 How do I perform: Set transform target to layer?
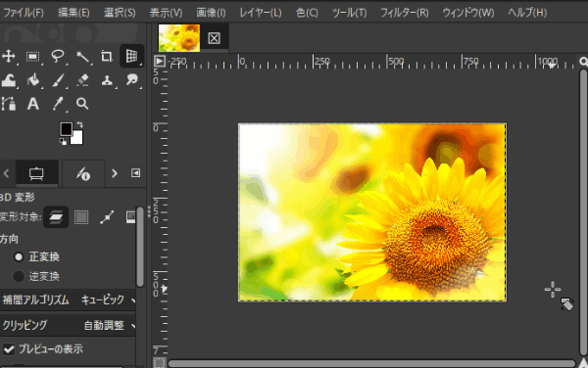(x=56, y=217)
